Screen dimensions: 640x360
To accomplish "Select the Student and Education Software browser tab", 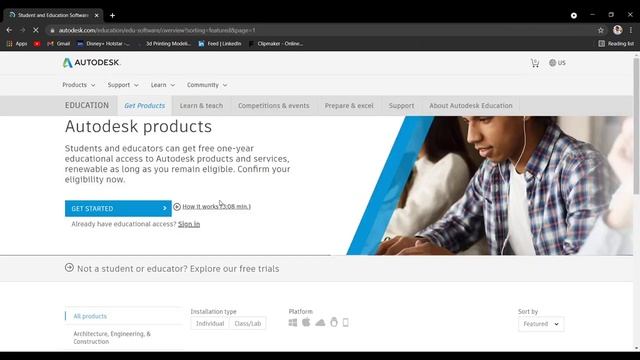I will tap(53, 16).
